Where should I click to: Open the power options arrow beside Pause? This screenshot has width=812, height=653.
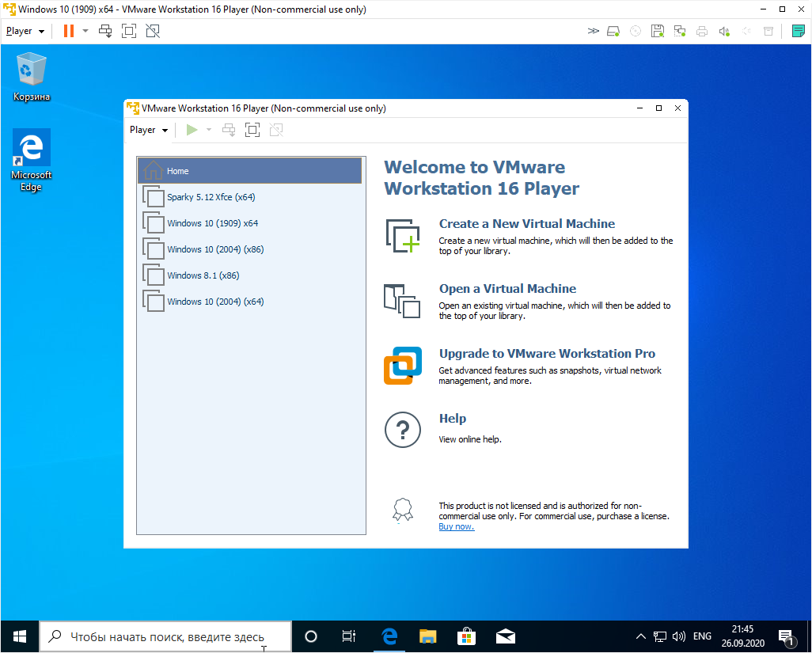click(x=85, y=31)
